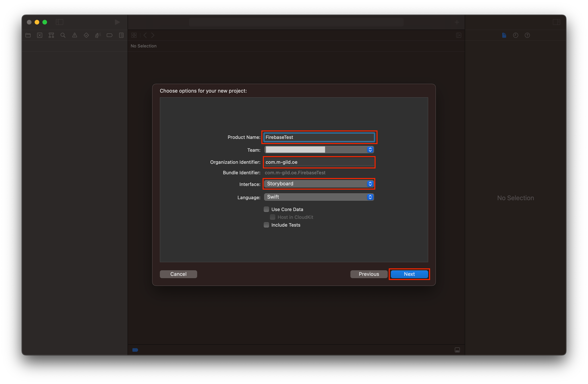Image resolution: width=588 pixels, height=384 pixels.
Task: Open the Find navigator magnifier
Action: pyautogui.click(x=63, y=35)
